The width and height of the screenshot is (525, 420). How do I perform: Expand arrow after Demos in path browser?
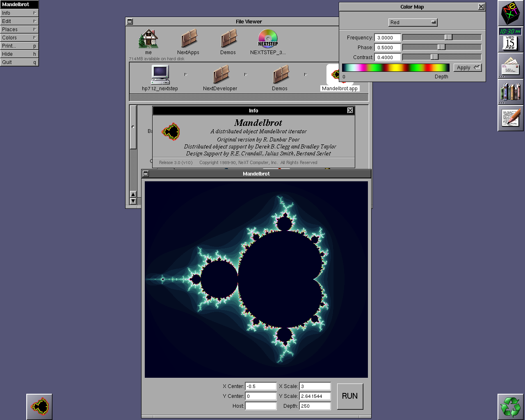tap(306, 75)
